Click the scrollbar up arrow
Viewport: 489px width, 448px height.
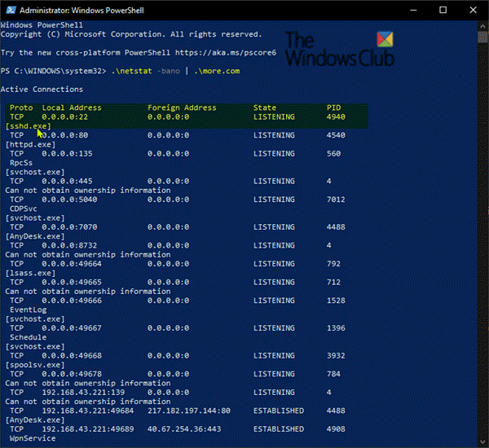(483, 25)
